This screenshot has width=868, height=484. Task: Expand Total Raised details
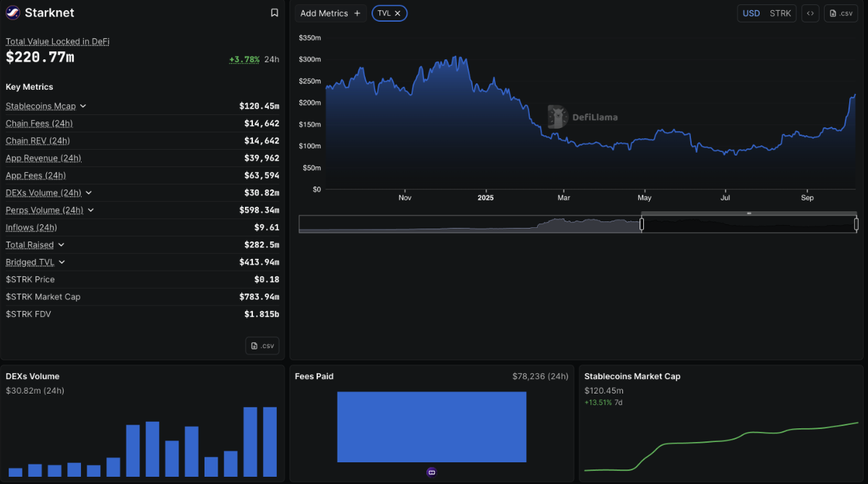61,245
